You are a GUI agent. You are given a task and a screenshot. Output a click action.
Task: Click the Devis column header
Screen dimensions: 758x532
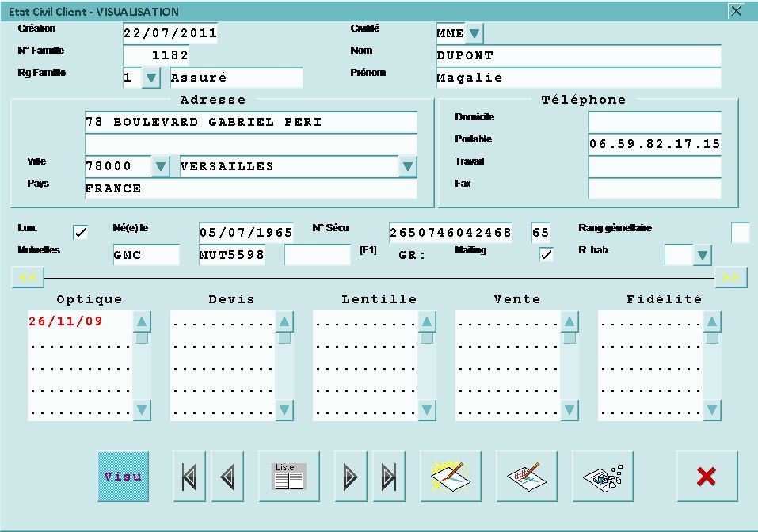coord(231,299)
